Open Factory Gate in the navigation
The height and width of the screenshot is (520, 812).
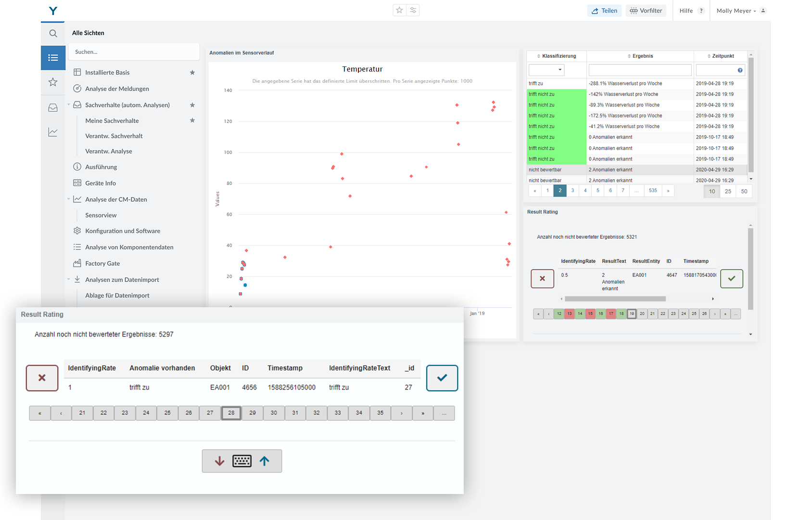click(102, 263)
